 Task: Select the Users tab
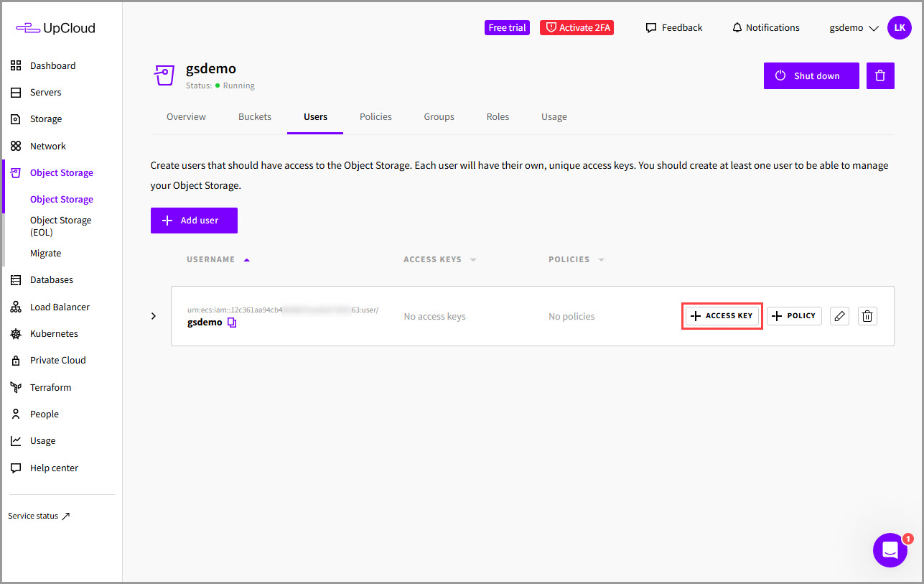[x=315, y=117]
